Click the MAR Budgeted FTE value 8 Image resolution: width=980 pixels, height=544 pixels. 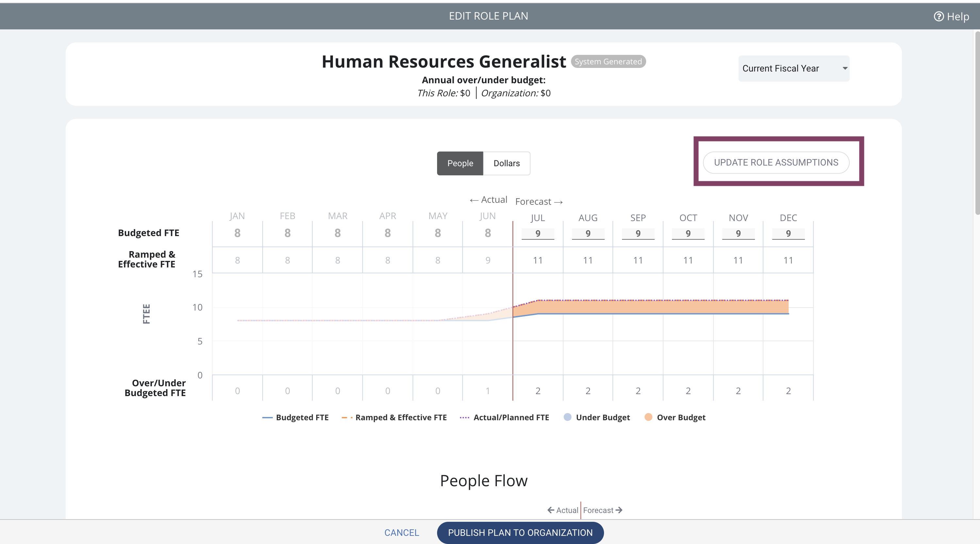click(x=337, y=233)
